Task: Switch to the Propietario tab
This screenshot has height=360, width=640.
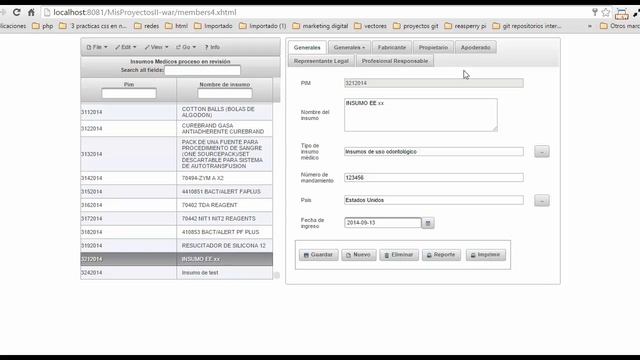Action: 433,47
